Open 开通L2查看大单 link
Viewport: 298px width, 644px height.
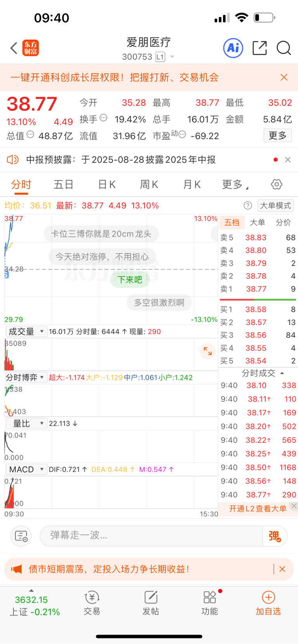[x=258, y=509]
